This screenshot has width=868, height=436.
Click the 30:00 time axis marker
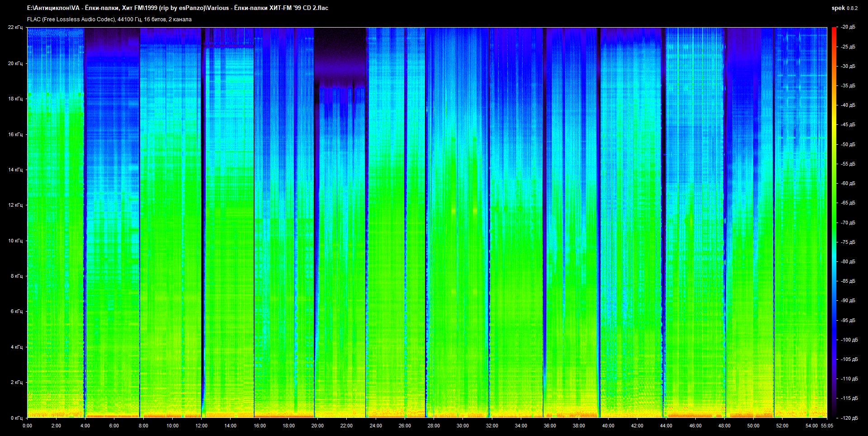pyautogui.click(x=462, y=426)
